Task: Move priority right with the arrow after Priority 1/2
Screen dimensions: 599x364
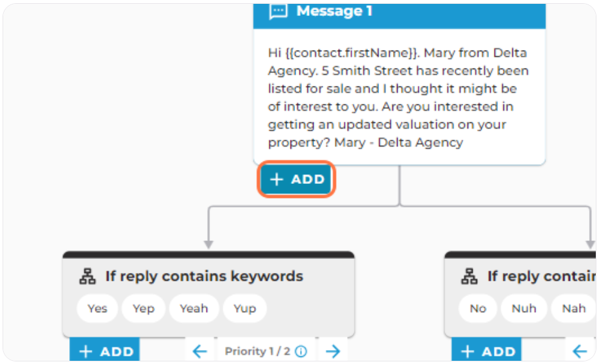Action: [333, 351]
